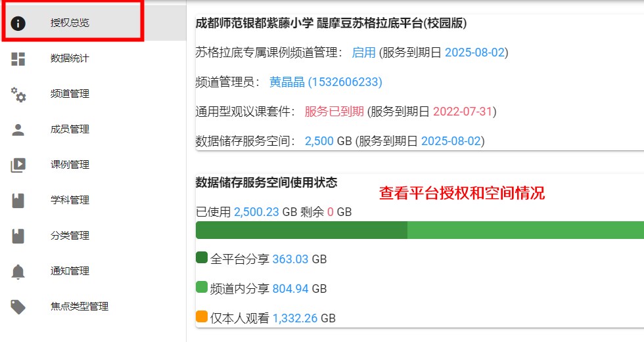
Task: Click the light green segment of the storage bar
Action: point(524,230)
